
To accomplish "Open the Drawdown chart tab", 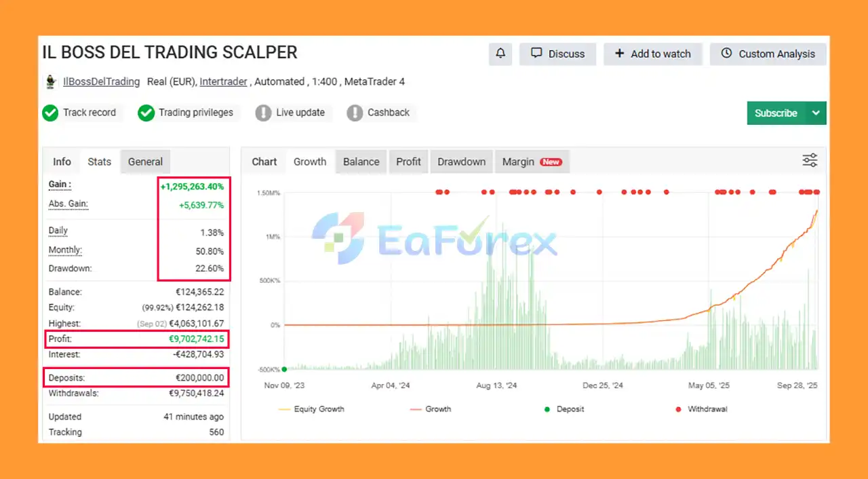I will (461, 161).
